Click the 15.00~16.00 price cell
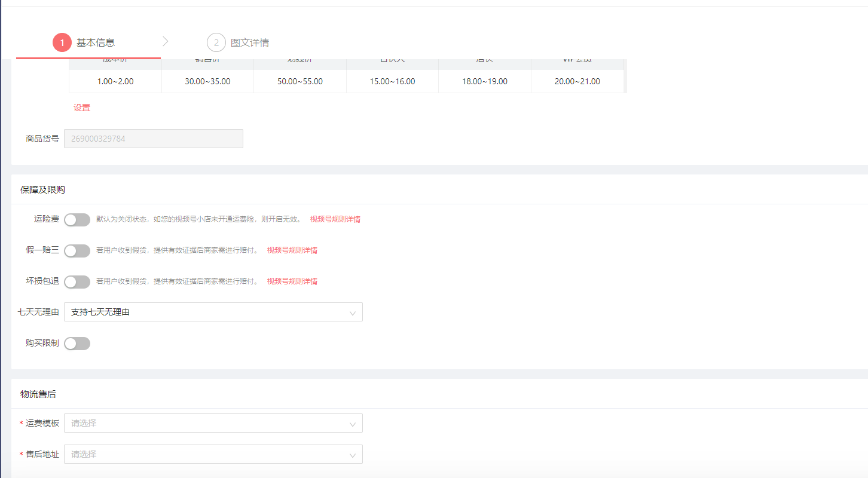Image resolution: width=868 pixels, height=478 pixels. click(x=392, y=81)
